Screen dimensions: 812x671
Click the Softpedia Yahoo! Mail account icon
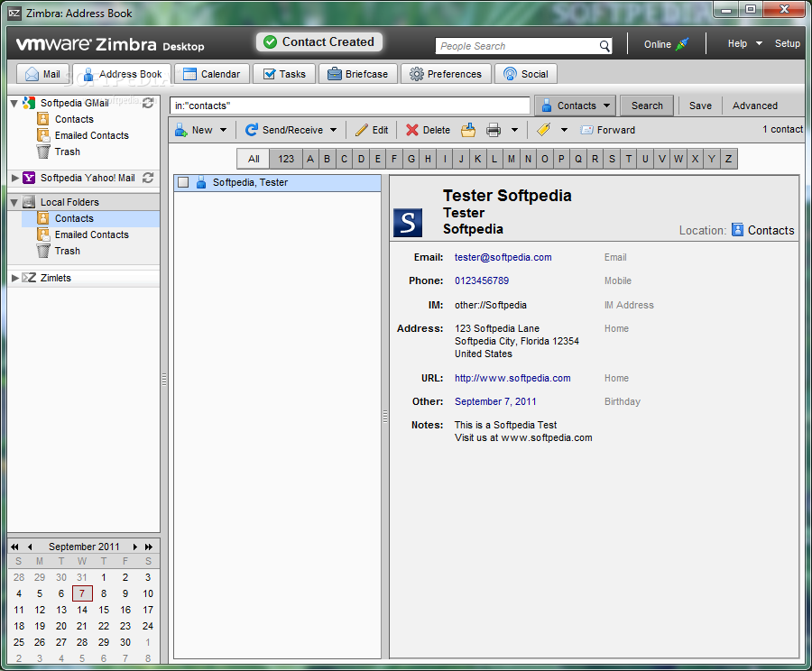(x=29, y=178)
